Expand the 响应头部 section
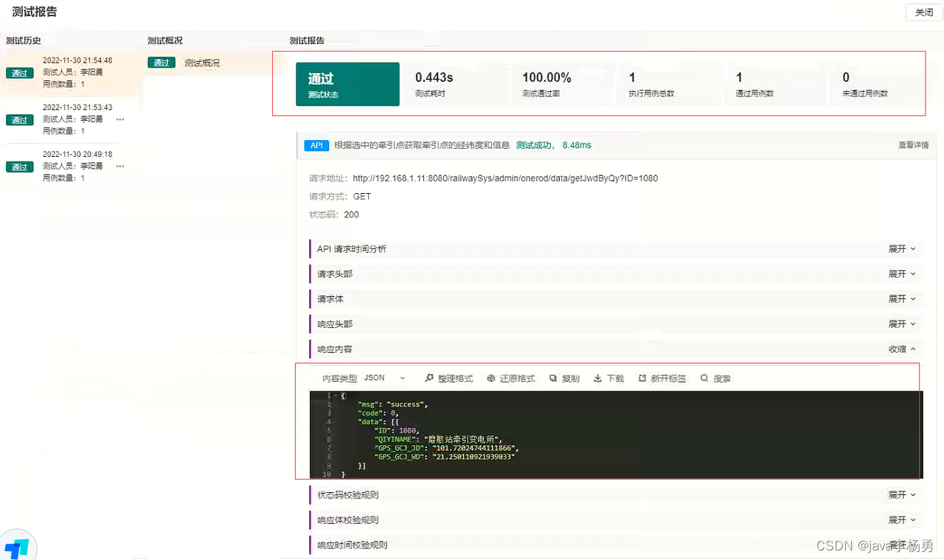The height and width of the screenshot is (560, 944). click(902, 324)
